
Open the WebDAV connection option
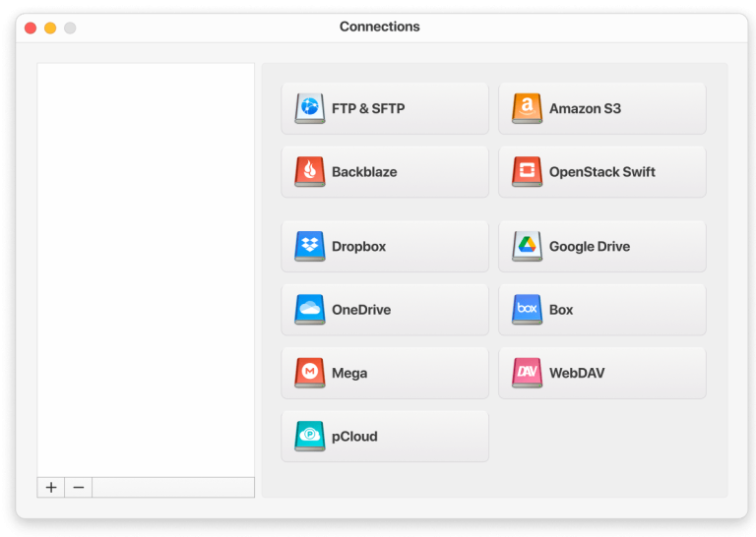pos(577,374)
